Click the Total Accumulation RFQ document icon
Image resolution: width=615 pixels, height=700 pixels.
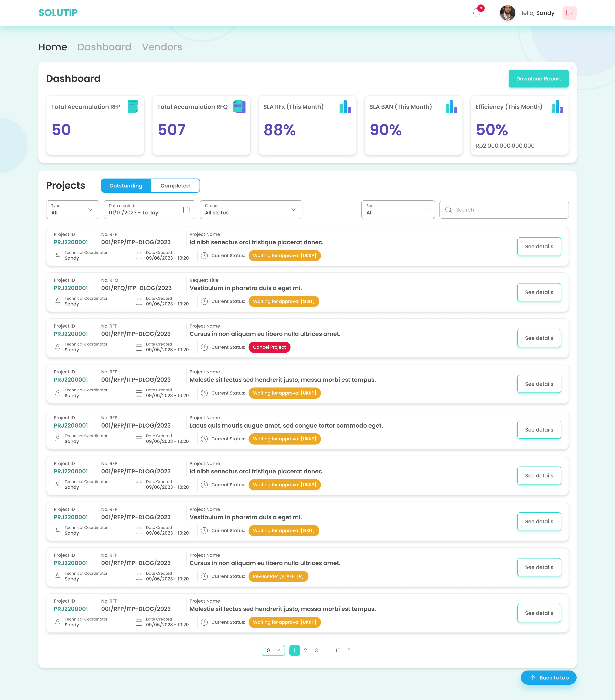pyautogui.click(x=239, y=107)
